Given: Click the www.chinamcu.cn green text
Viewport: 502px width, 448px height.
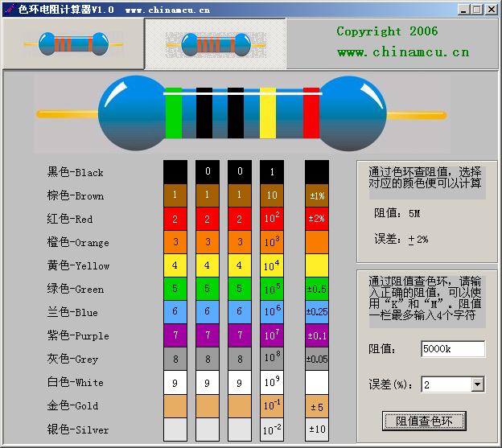Looking at the screenshot, I should (403, 52).
